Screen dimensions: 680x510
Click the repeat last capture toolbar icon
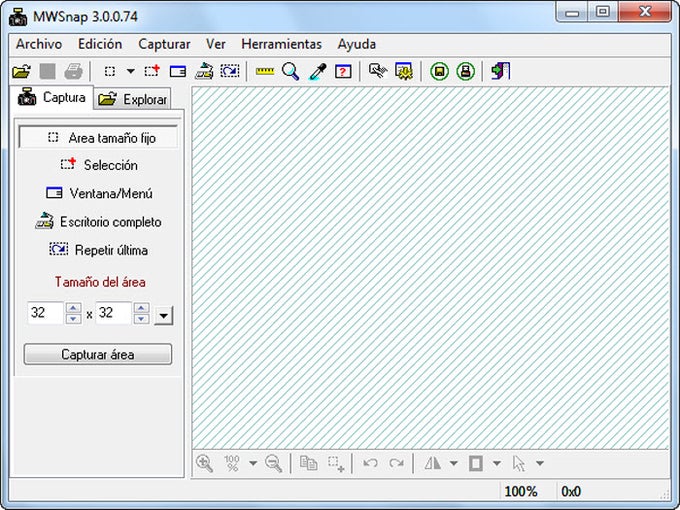[x=230, y=71]
